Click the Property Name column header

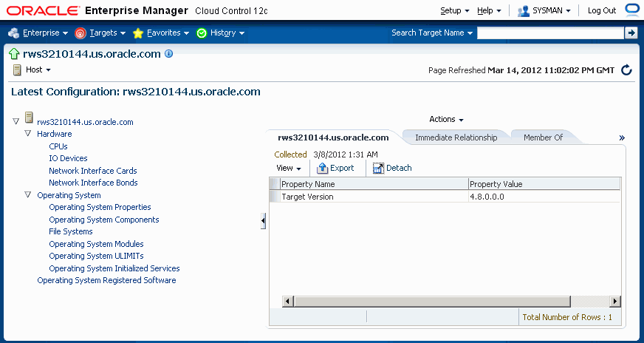[374, 184]
